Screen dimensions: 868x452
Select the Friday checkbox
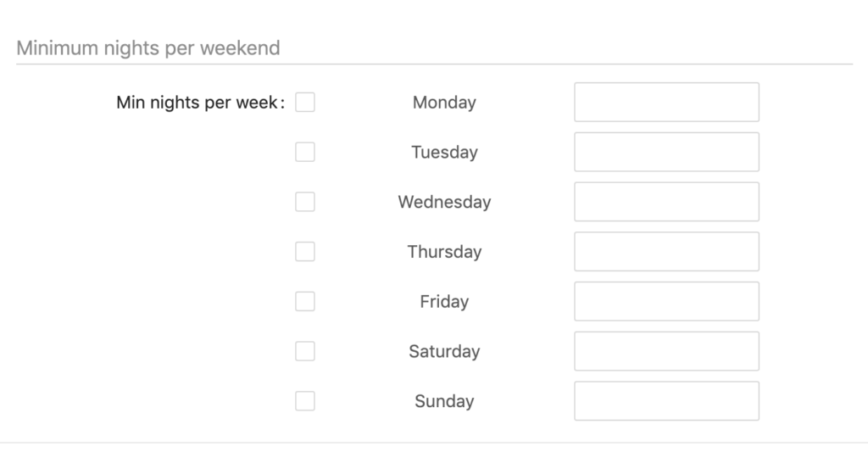click(x=305, y=301)
